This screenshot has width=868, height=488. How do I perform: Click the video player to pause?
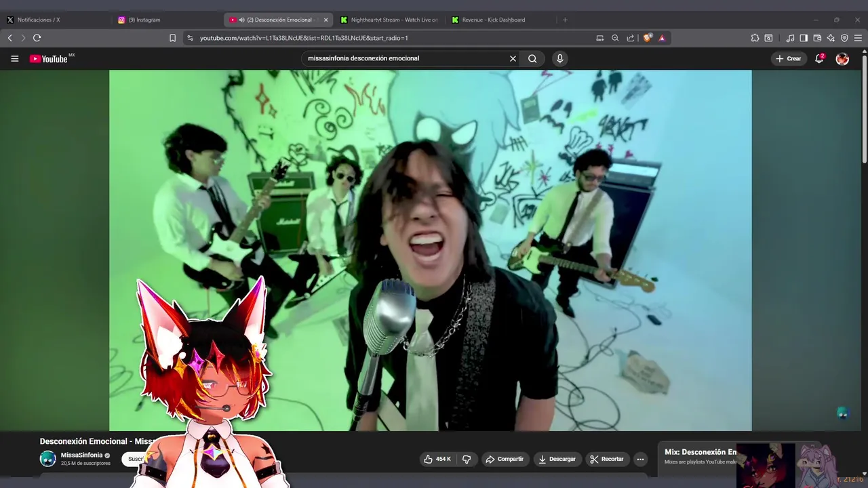430,250
